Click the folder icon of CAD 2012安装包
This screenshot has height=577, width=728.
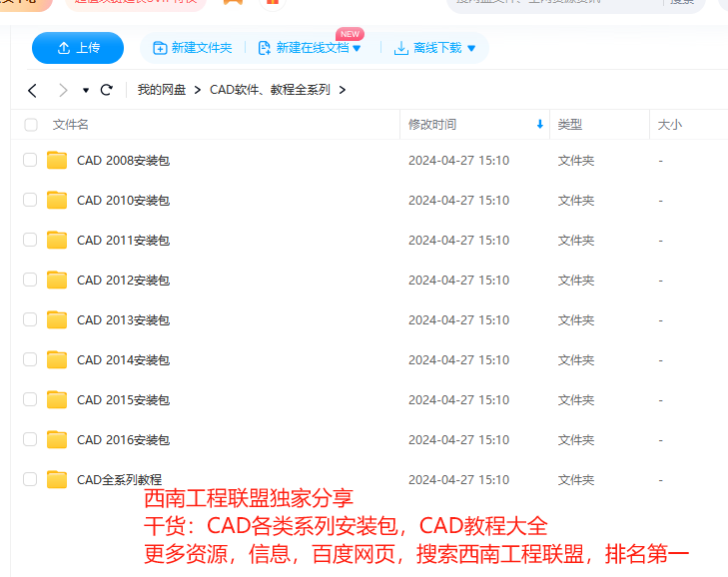(x=57, y=280)
